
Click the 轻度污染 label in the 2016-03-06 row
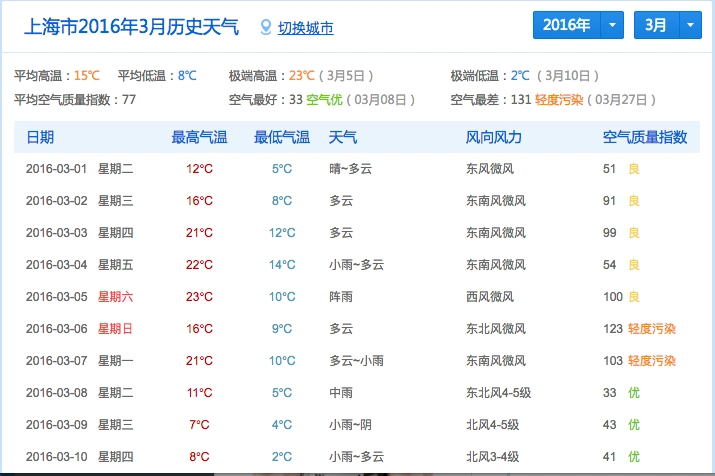pos(652,329)
